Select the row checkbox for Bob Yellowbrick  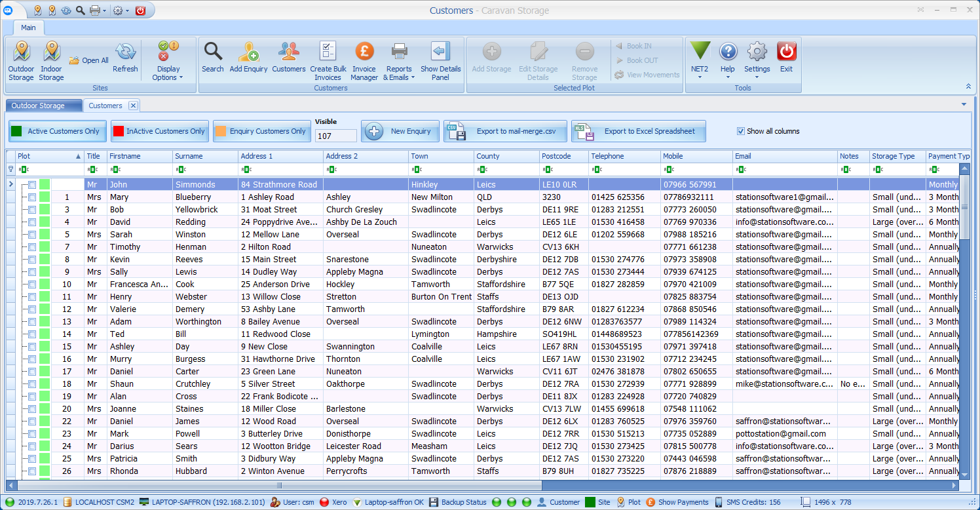[x=31, y=209]
